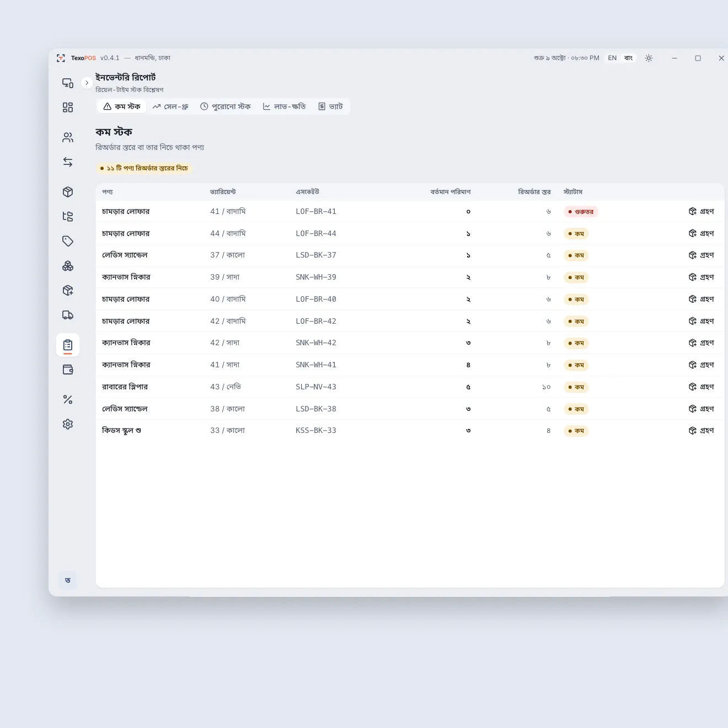Click গ্রহণ for row LOF-BR-44
The image size is (728, 728).
coord(702,233)
